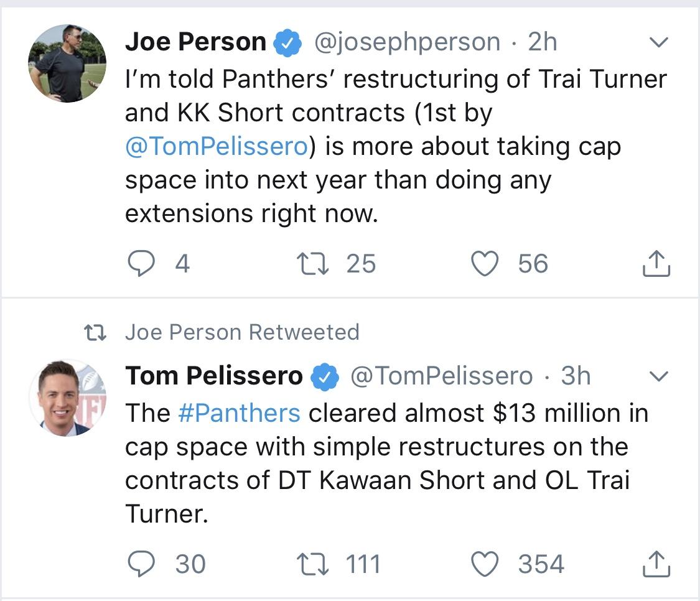700x601 pixels.
Task: Open the @TomPelissero mention link
Action: click(217, 146)
